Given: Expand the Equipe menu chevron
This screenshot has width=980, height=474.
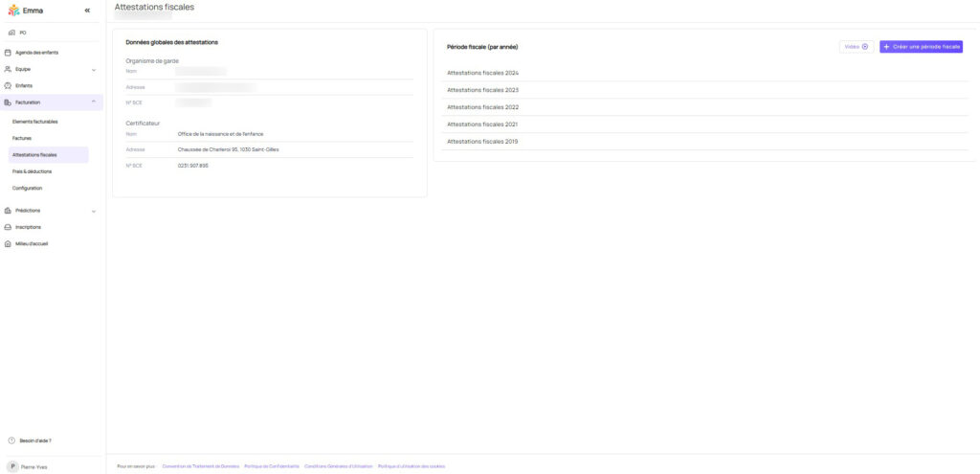Looking at the screenshot, I should click(93, 70).
